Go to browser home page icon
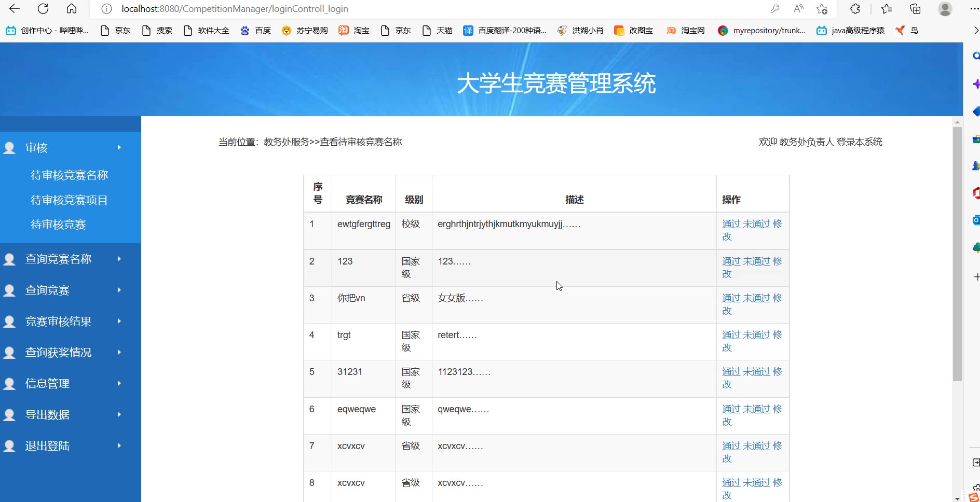 (x=72, y=9)
